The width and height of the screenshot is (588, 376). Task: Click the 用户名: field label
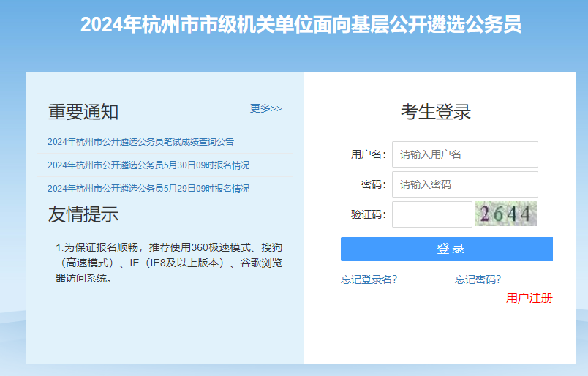pyautogui.click(x=368, y=154)
